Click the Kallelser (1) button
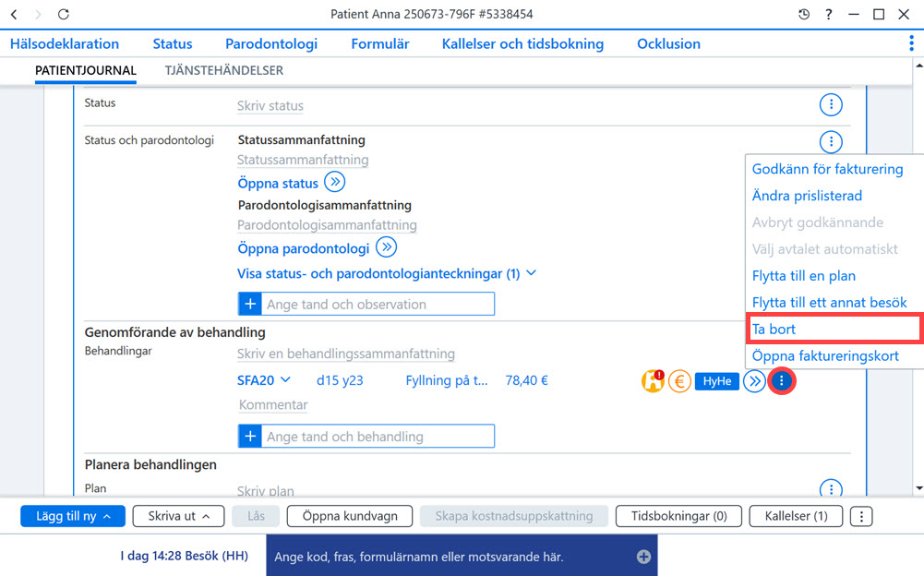The height and width of the screenshot is (576, 924). tap(796, 516)
